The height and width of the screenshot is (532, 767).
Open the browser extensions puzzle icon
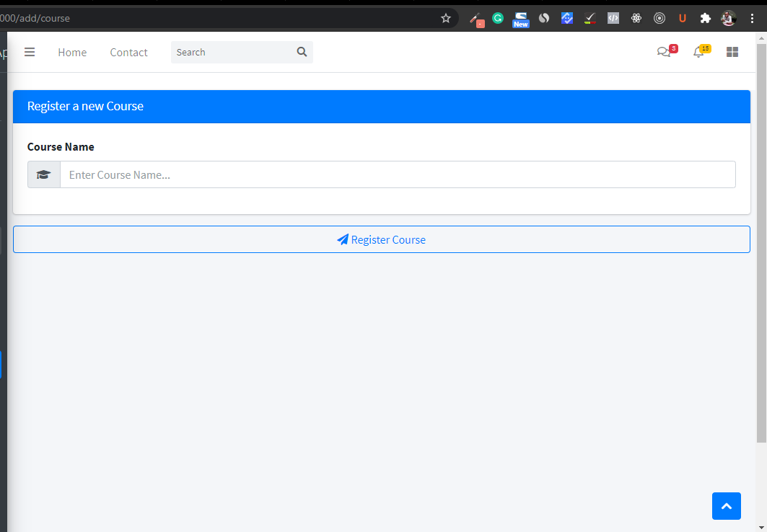(x=706, y=18)
